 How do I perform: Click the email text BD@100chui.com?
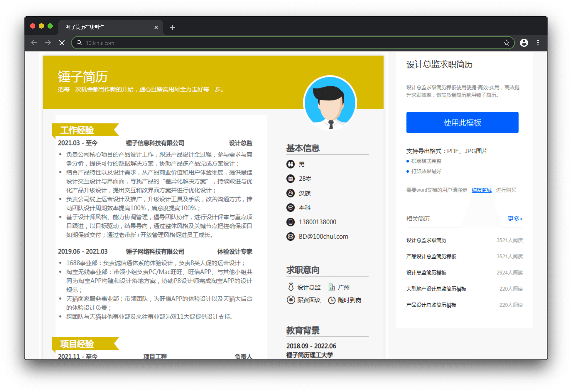pos(323,236)
